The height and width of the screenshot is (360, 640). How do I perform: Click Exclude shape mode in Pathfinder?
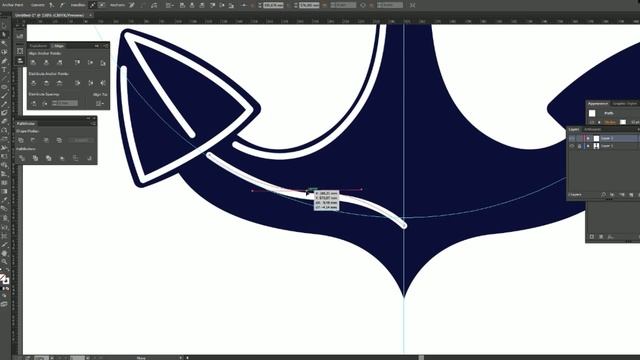click(59, 140)
